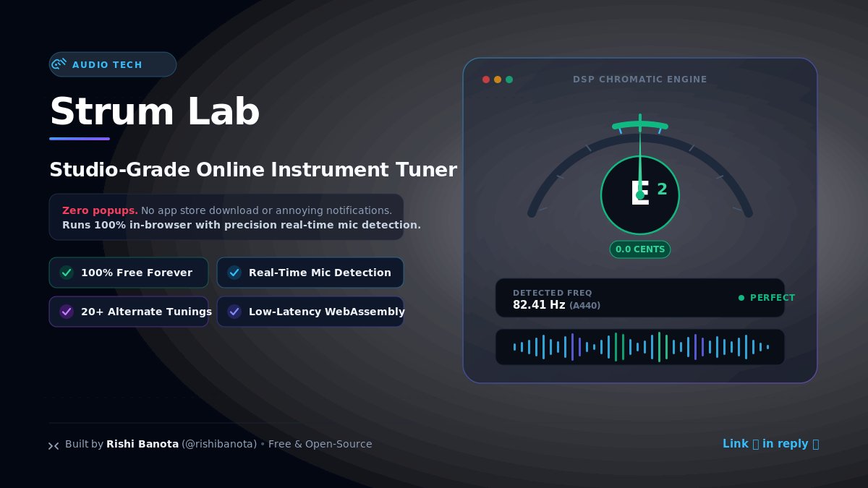868x488 pixels.
Task: Select the 100% Free Forever chip
Action: point(129,273)
